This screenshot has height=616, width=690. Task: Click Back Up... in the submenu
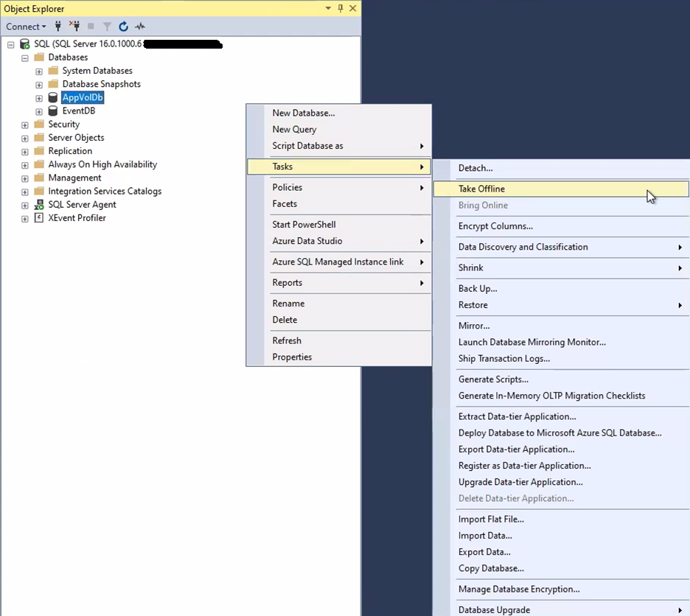click(478, 289)
